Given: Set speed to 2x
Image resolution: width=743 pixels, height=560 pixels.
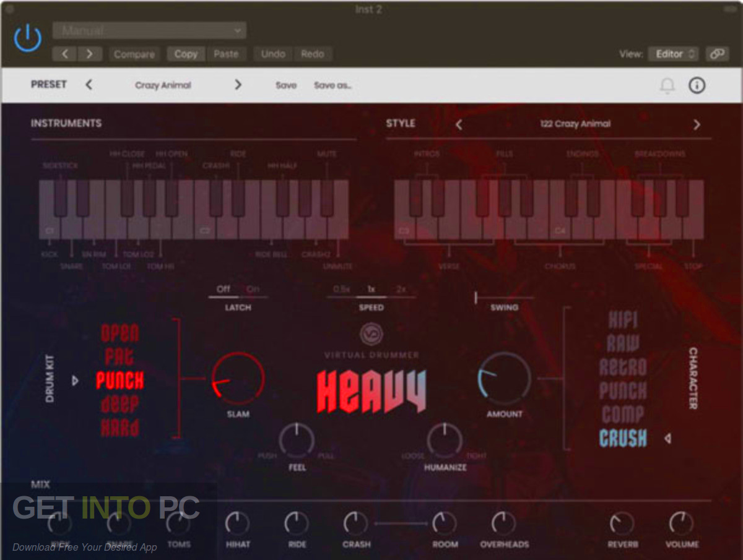Looking at the screenshot, I should click(401, 289).
